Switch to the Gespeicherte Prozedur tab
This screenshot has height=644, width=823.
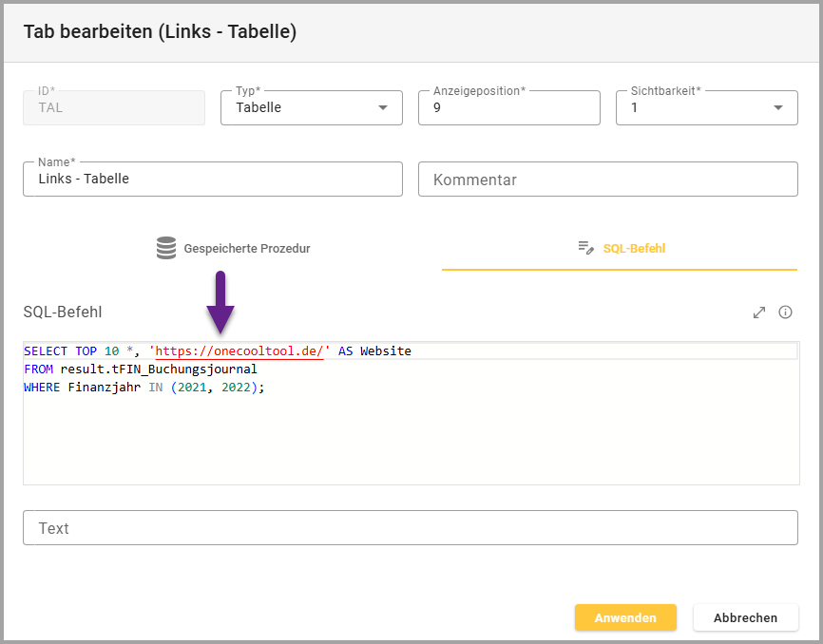tap(233, 249)
